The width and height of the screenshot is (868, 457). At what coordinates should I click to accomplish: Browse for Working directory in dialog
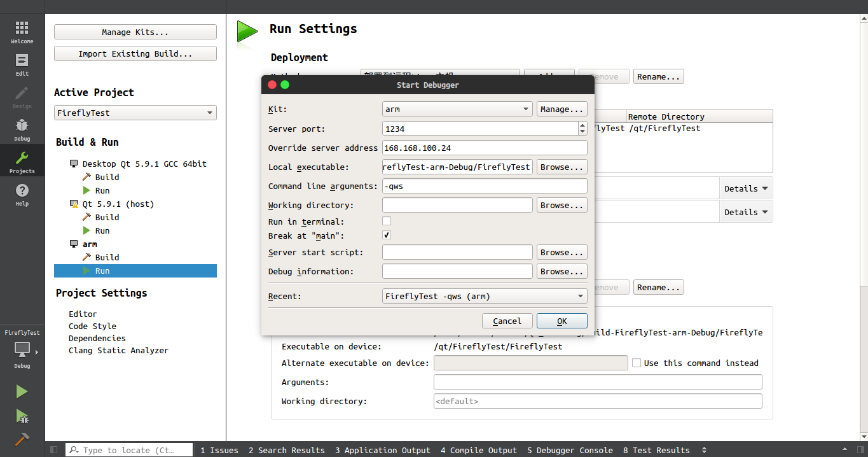(562, 205)
